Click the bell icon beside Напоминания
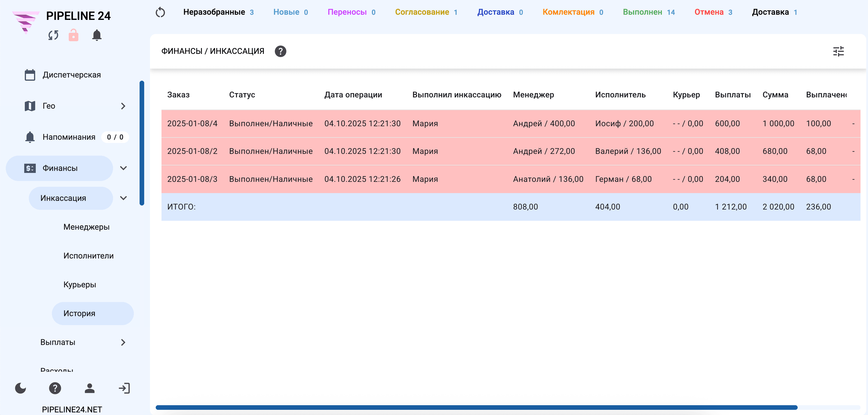The width and height of the screenshot is (868, 415). click(30, 137)
